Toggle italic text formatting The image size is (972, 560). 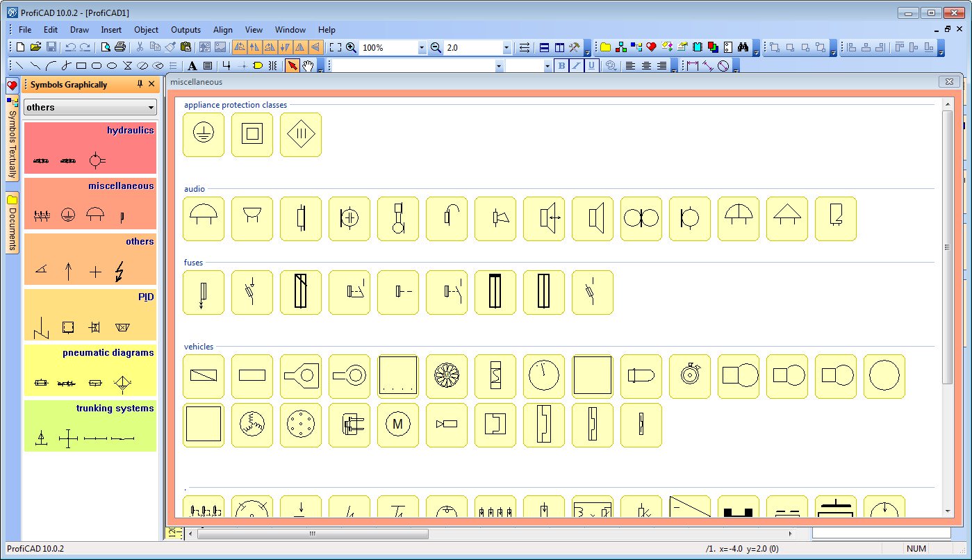(x=577, y=66)
